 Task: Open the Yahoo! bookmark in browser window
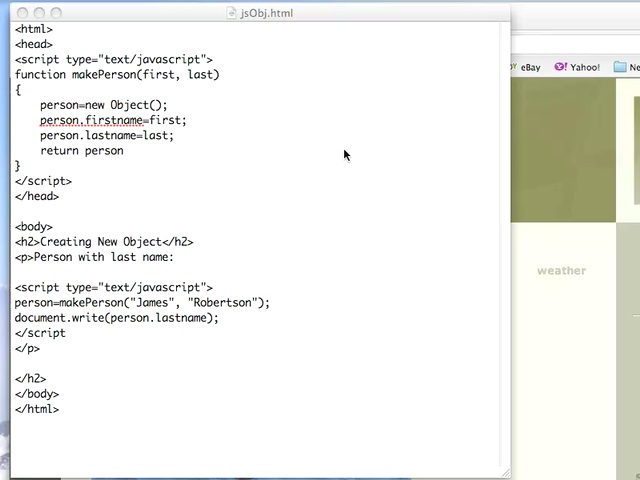coord(577,67)
